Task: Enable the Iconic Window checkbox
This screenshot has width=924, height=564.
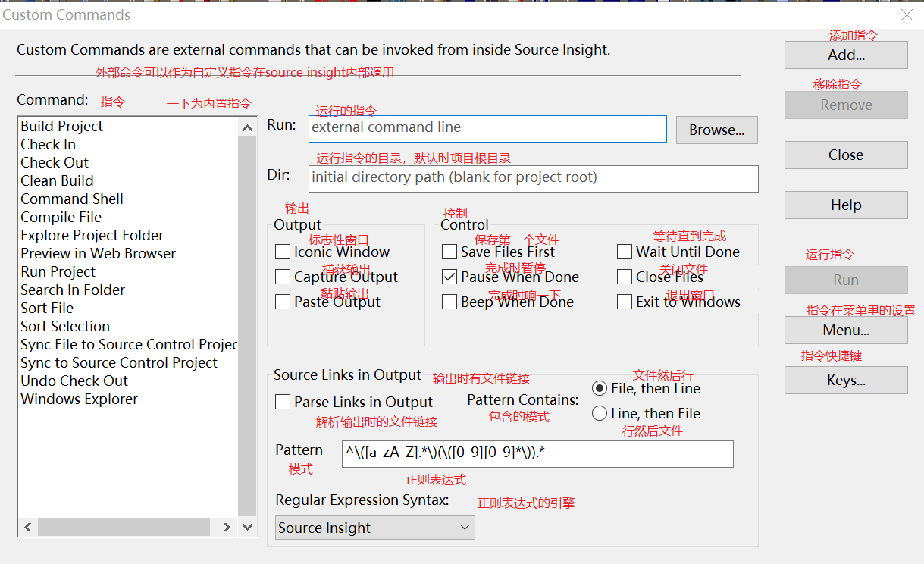Action: click(283, 252)
